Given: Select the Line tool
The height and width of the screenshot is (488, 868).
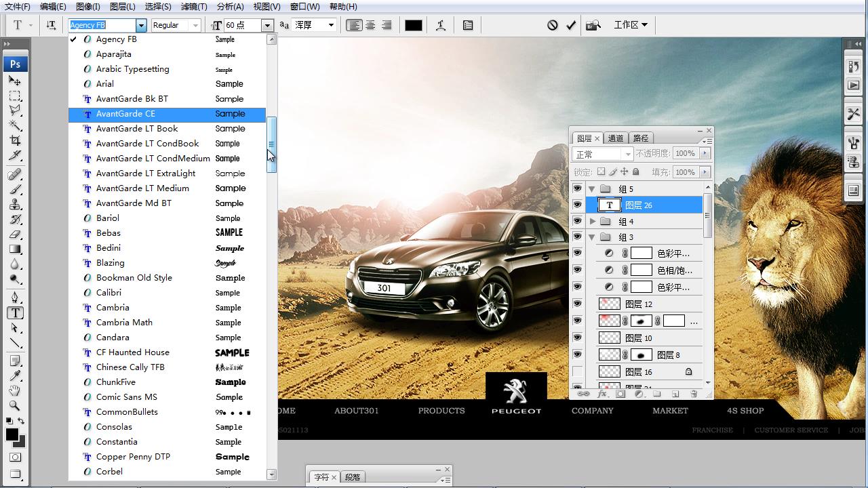Looking at the screenshot, I should click(15, 343).
